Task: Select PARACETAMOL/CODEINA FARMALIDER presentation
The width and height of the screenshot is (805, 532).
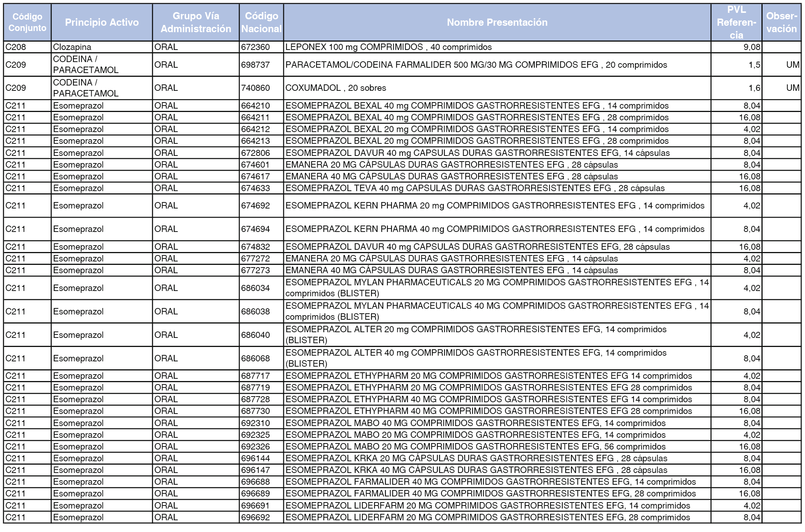Action: (497, 65)
